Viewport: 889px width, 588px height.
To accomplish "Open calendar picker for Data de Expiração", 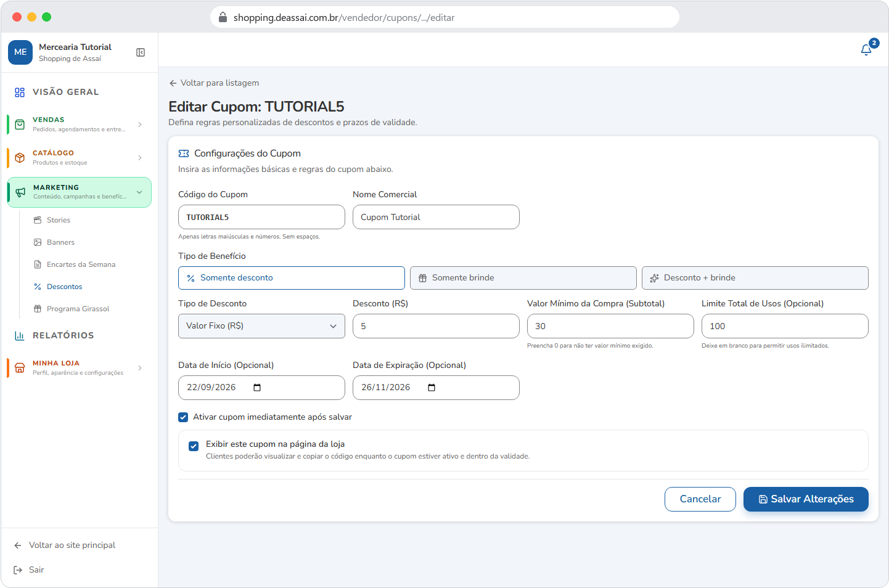I will point(432,388).
